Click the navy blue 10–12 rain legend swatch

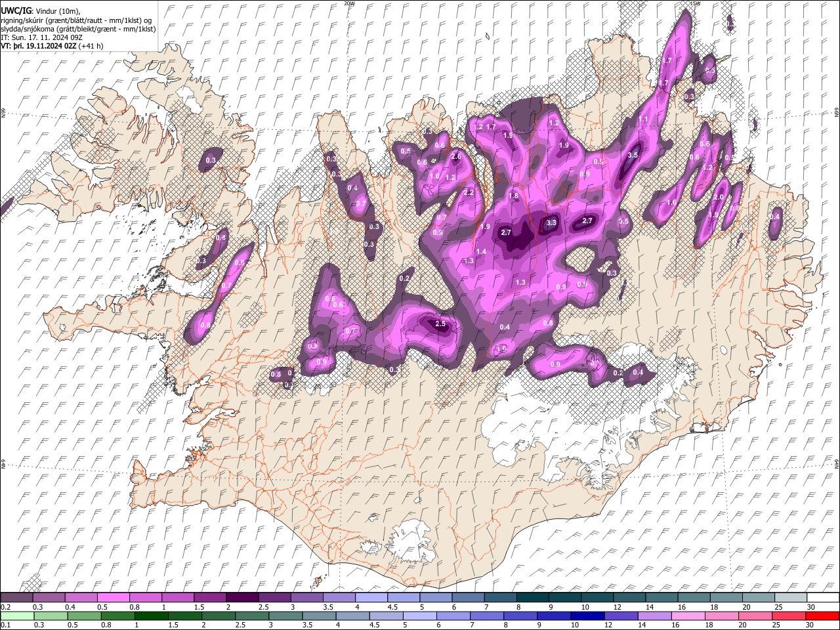click(588, 616)
